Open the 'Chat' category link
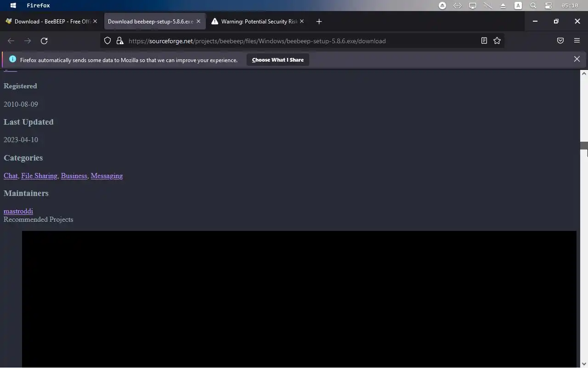Screen dimensions: 588x368 [x=11, y=176]
